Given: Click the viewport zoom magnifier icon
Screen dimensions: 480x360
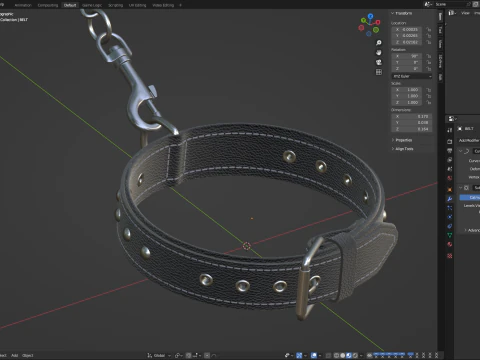Looking at the screenshot, I should [x=379, y=43].
